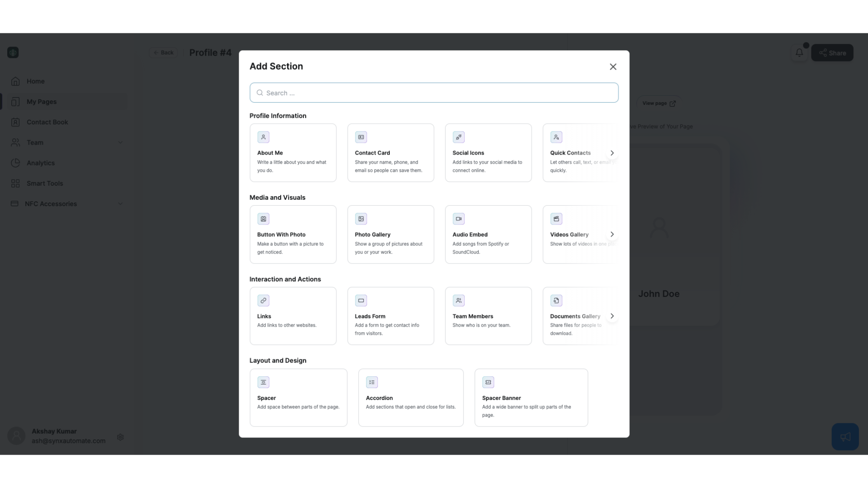Select the Profile Information category
The image size is (868, 488).
click(278, 115)
